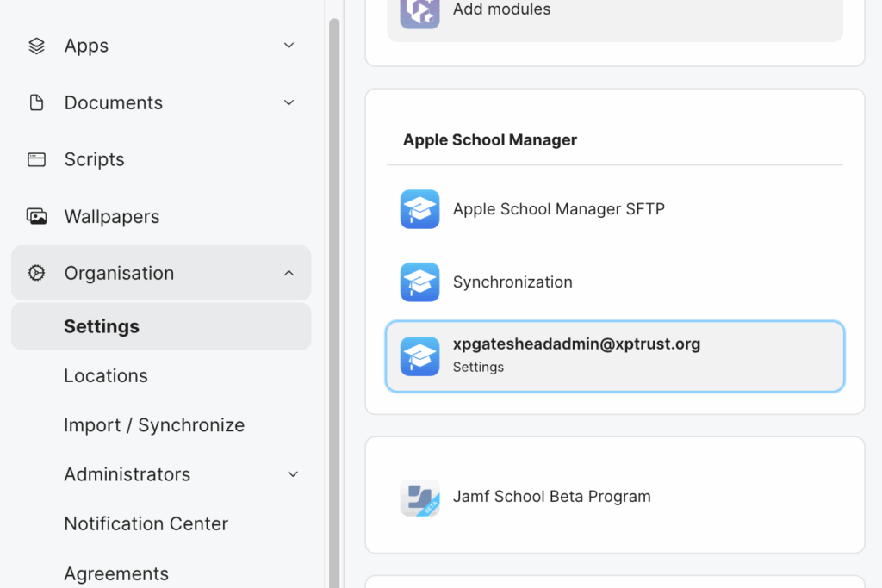Click the Synchronization graduation cap icon

click(419, 282)
